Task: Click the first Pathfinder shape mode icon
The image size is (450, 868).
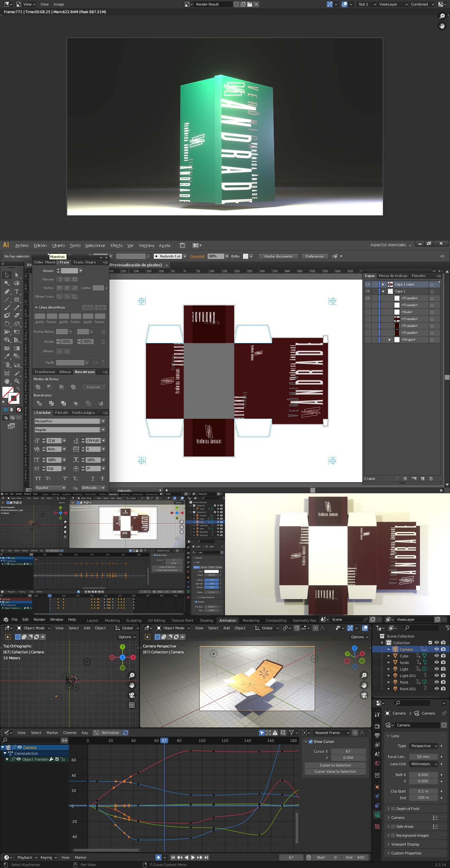Action: [38, 387]
